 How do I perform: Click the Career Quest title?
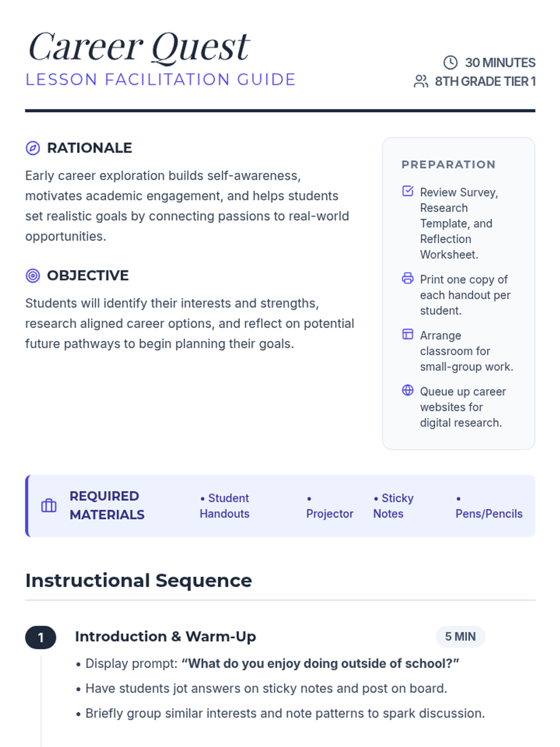139,47
